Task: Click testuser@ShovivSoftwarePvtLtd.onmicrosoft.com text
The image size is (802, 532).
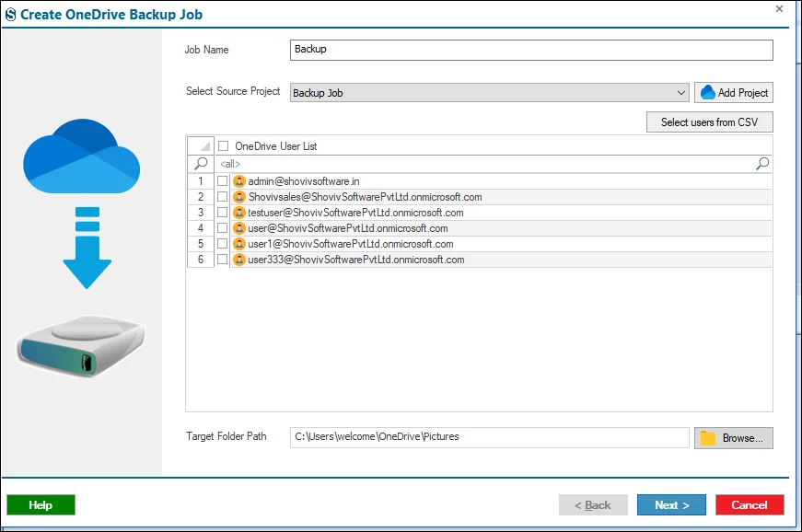Action: click(356, 213)
